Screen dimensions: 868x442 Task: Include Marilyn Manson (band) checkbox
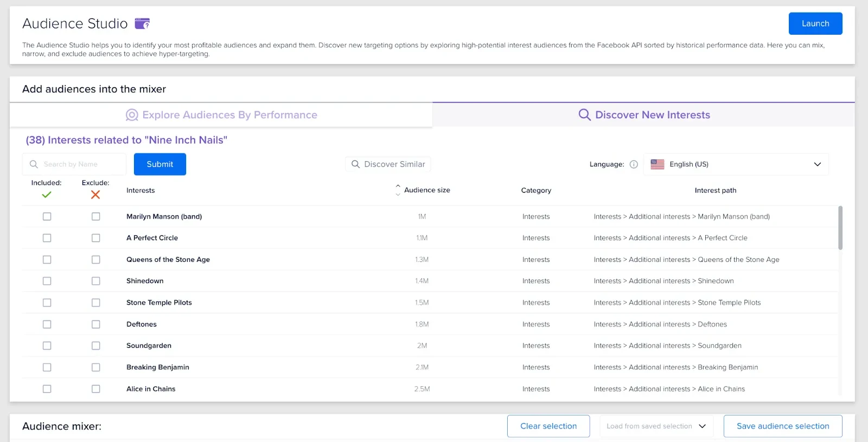pos(47,216)
